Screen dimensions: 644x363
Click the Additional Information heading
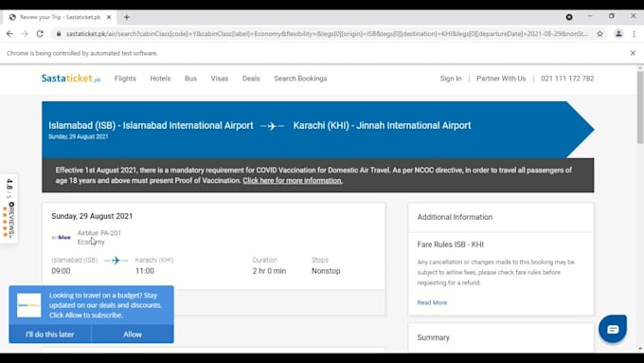(x=455, y=217)
